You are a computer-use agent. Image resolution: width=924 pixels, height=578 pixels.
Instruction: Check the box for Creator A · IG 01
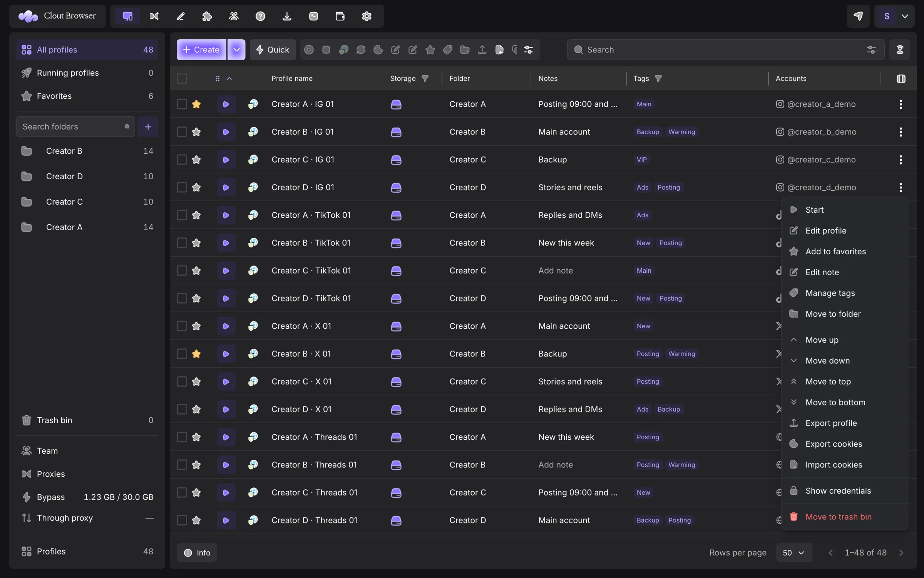(x=182, y=104)
